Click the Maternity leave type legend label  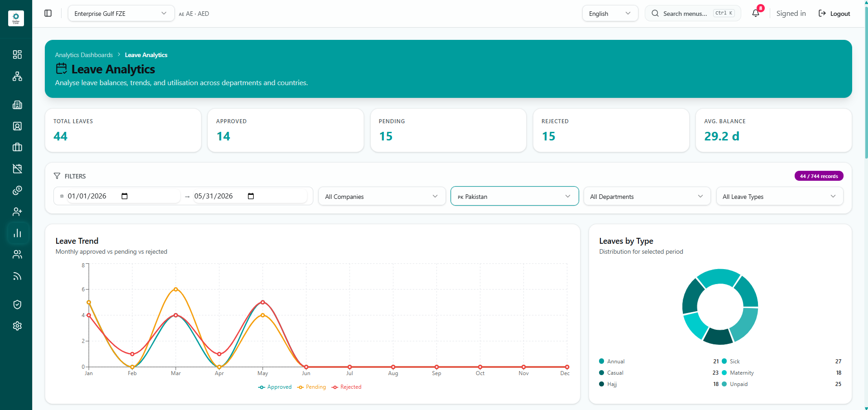click(x=742, y=372)
